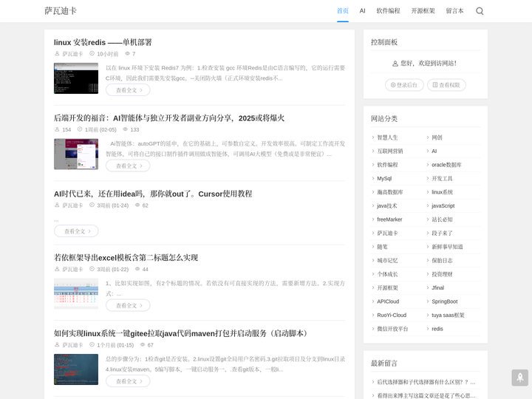This screenshot has width=532, height=399.
Task: Open the 瀚高数据库 category
Action: [390, 192]
